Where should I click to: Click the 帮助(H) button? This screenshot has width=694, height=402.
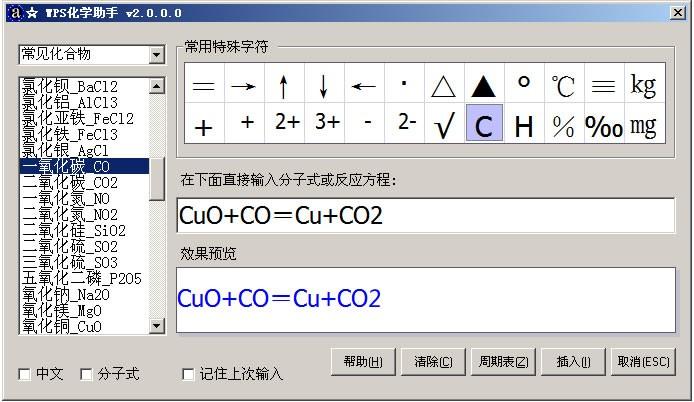click(x=363, y=362)
